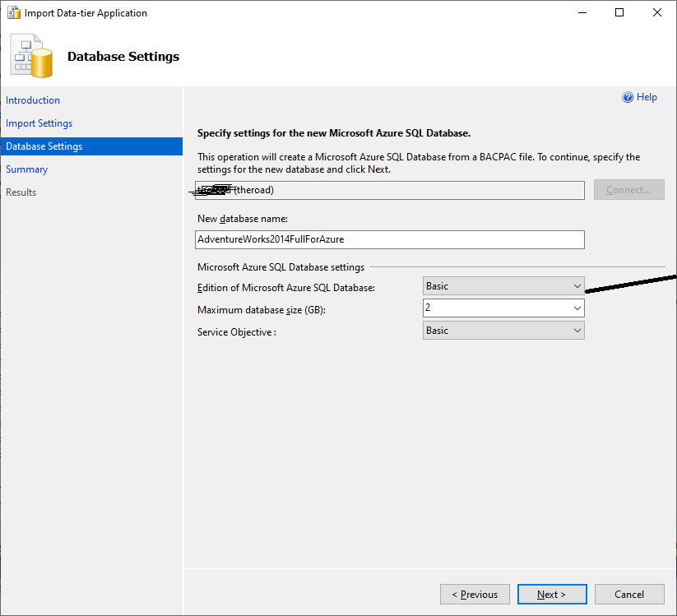This screenshot has height=616, width=677.
Task: Open the Maximum database size dropdown
Action: pos(503,308)
